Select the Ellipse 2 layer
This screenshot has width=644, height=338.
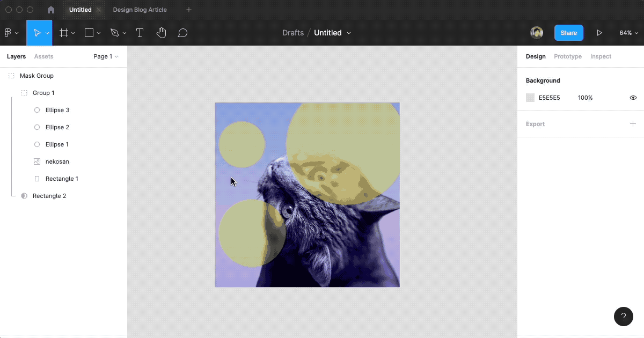[57, 127]
